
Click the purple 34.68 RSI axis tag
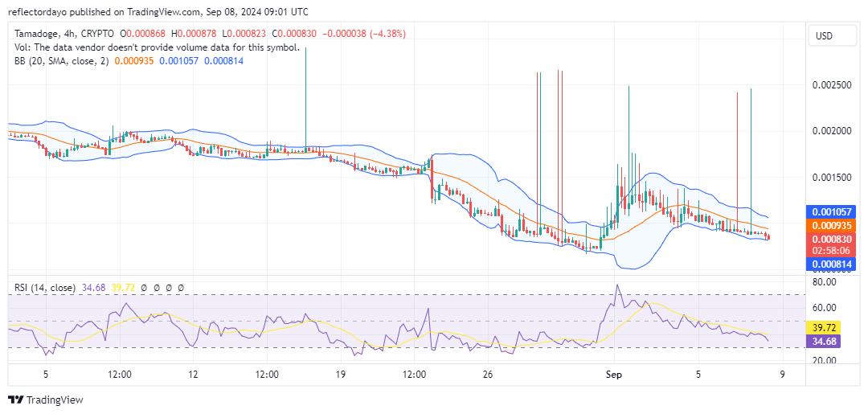click(x=825, y=341)
